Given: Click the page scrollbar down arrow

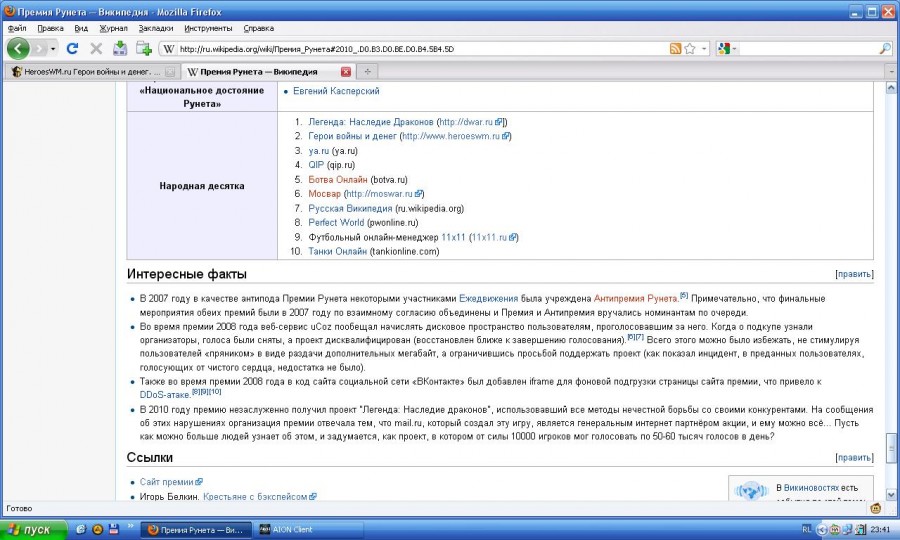Looking at the screenshot, I should [x=891, y=494].
